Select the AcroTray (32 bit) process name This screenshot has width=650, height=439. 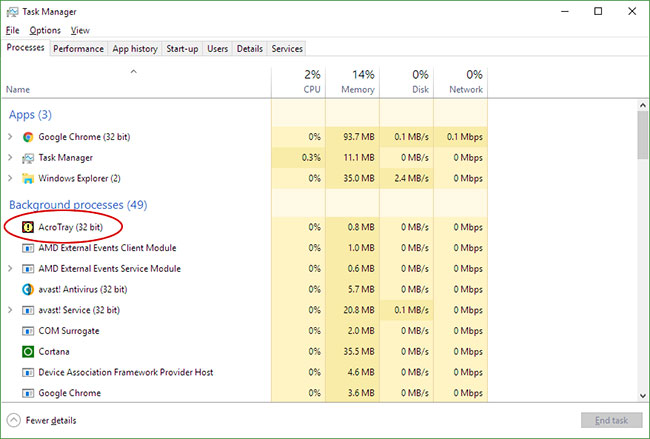pos(70,227)
